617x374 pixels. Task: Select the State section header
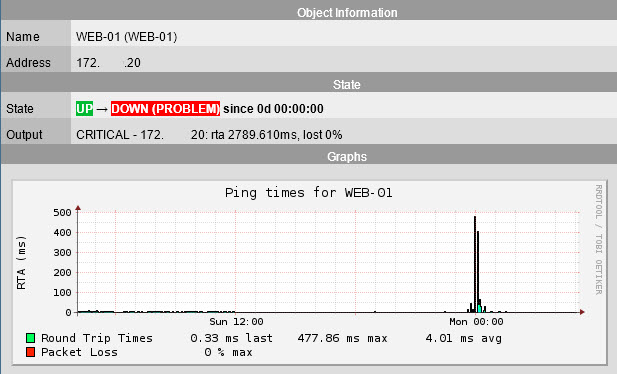point(346,85)
